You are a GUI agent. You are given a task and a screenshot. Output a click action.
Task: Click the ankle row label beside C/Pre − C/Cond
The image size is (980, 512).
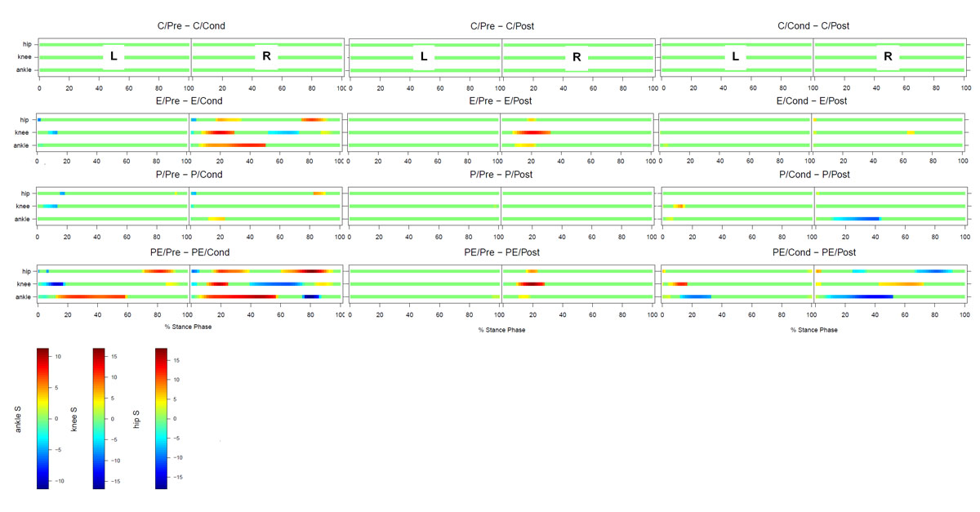[x=23, y=70]
